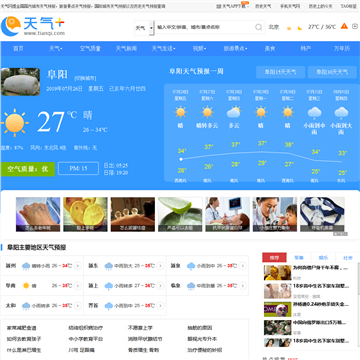Expand the 天气 navigation dropdown

click(56, 49)
